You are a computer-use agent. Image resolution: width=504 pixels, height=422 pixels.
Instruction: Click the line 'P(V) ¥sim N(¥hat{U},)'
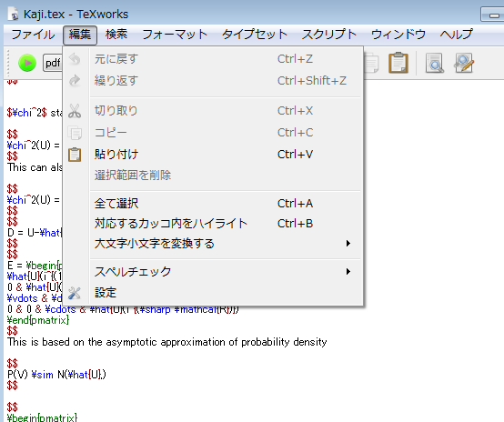coord(56,375)
